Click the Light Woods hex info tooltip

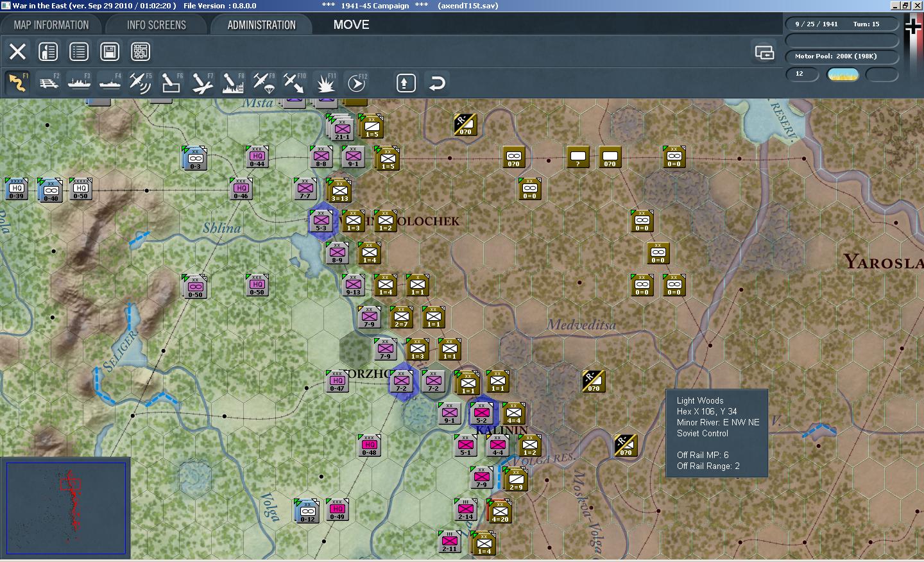tap(717, 434)
